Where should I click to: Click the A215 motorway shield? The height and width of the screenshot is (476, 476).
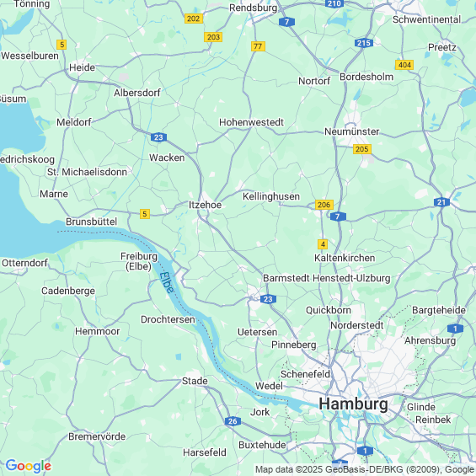click(364, 43)
